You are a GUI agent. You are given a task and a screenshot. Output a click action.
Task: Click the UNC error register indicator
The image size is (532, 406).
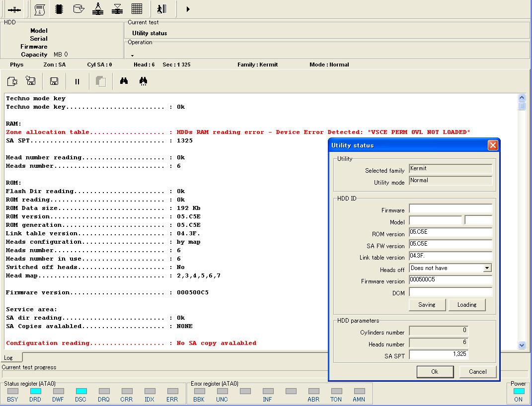[x=222, y=391]
